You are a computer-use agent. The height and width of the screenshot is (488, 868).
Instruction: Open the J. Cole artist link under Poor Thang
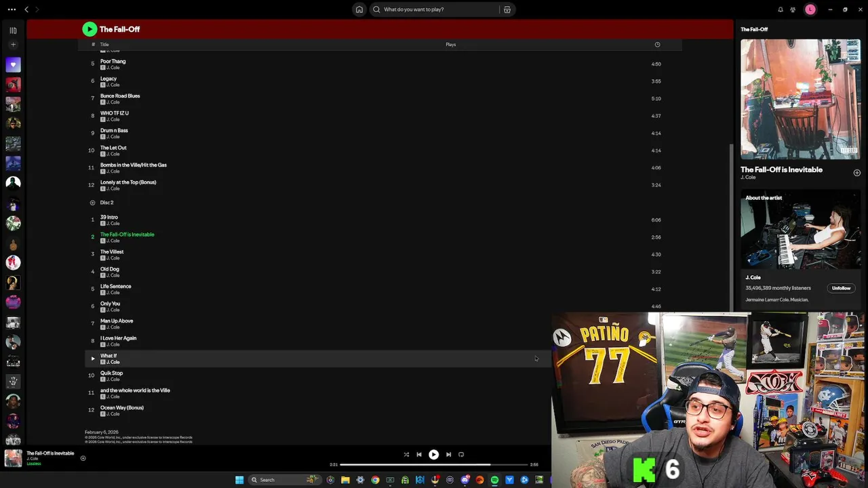tap(113, 68)
